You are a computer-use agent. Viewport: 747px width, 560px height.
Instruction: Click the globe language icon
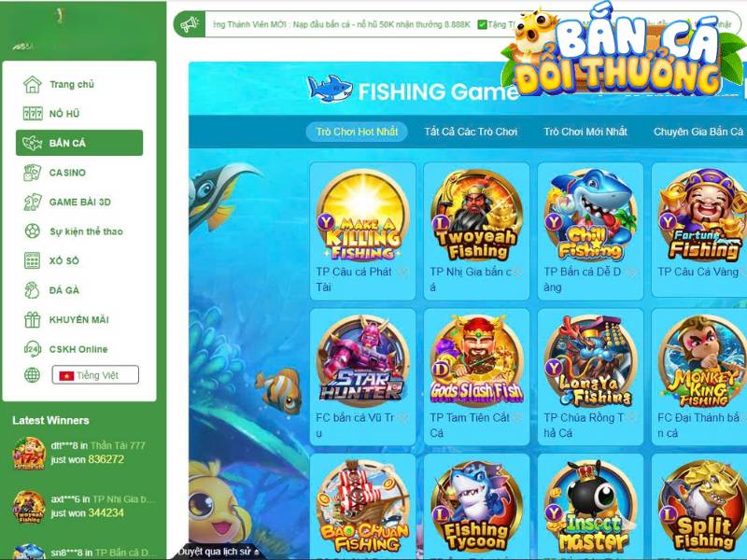[x=33, y=375]
